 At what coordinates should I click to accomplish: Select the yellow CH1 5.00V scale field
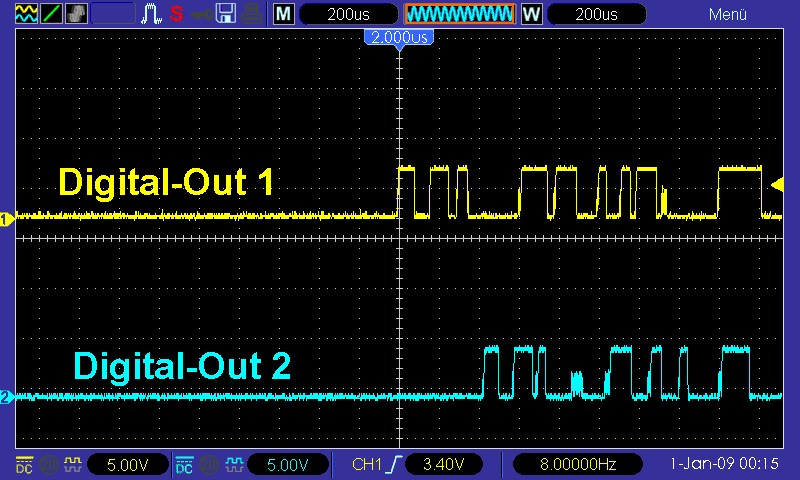pos(128,465)
